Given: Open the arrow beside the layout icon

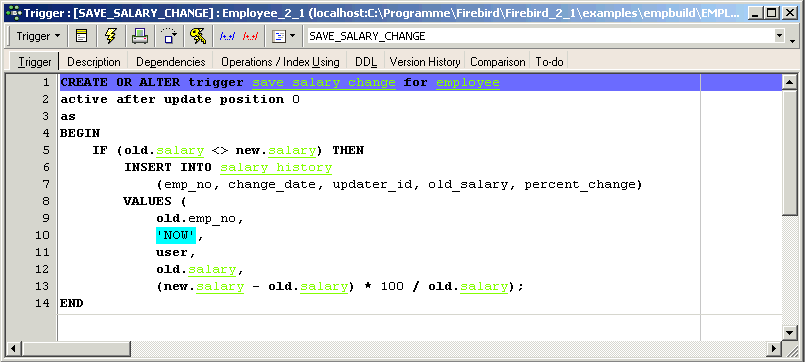Looking at the screenshot, I should click(293, 36).
